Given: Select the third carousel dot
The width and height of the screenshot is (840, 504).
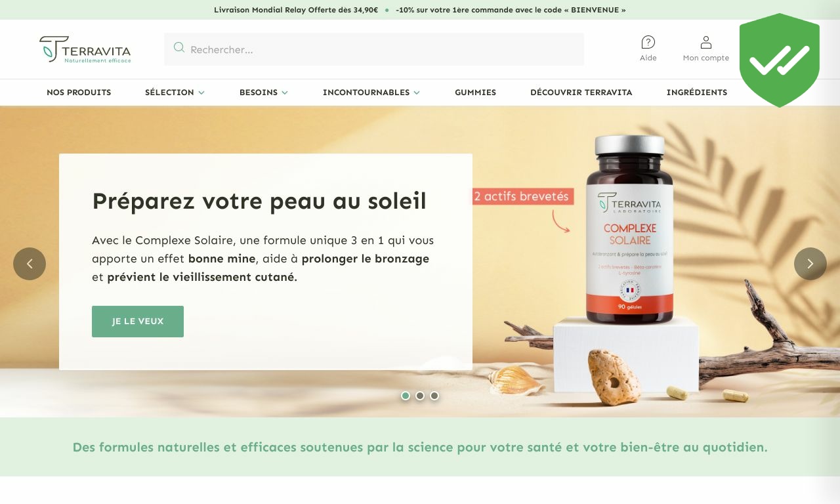Looking at the screenshot, I should tap(434, 396).
